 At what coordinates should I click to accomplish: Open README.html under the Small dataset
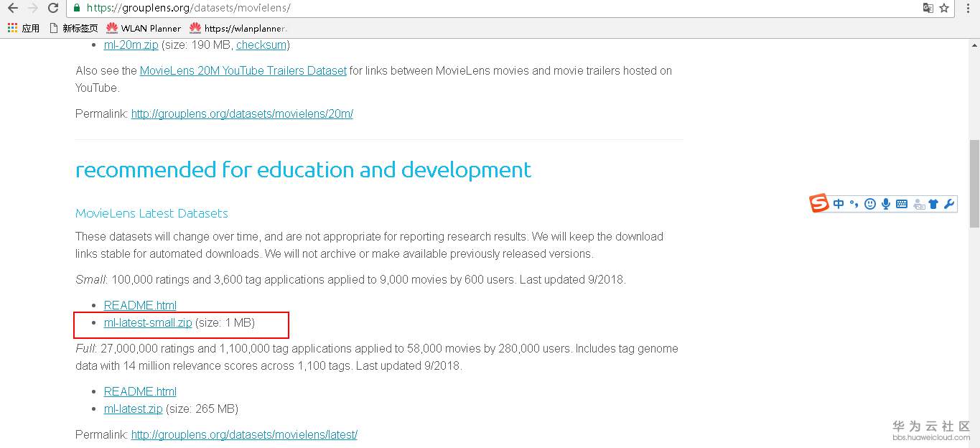pyautogui.click(x=140, y=305)
